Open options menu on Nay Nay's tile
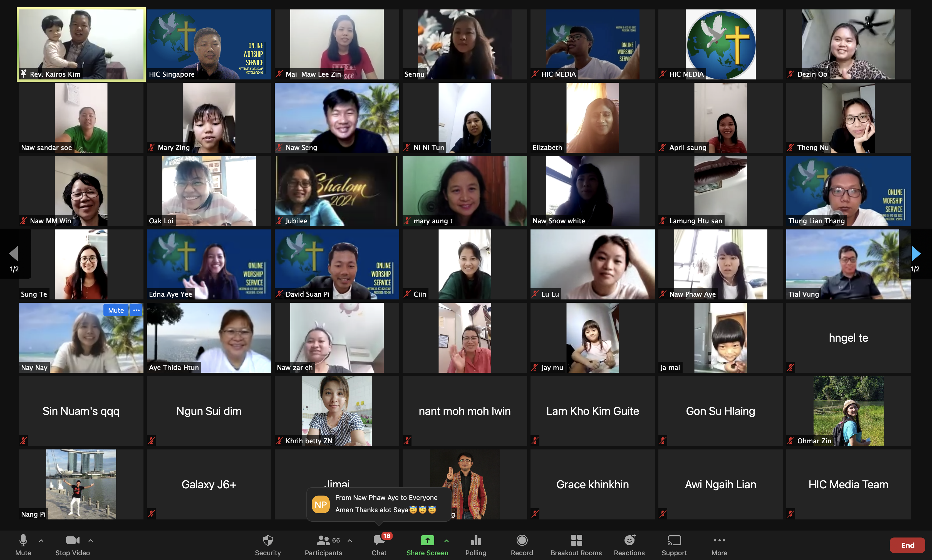 pos(136,310)
